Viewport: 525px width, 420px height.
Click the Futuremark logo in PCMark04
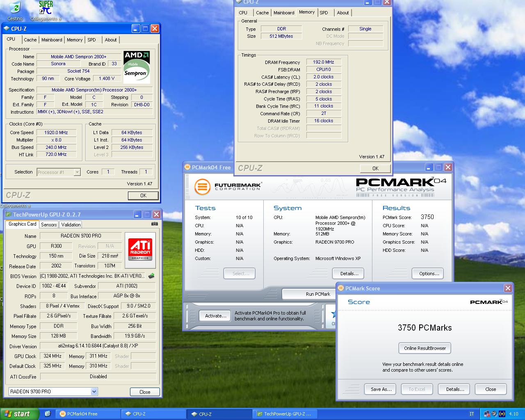click(x=228, y=187)
